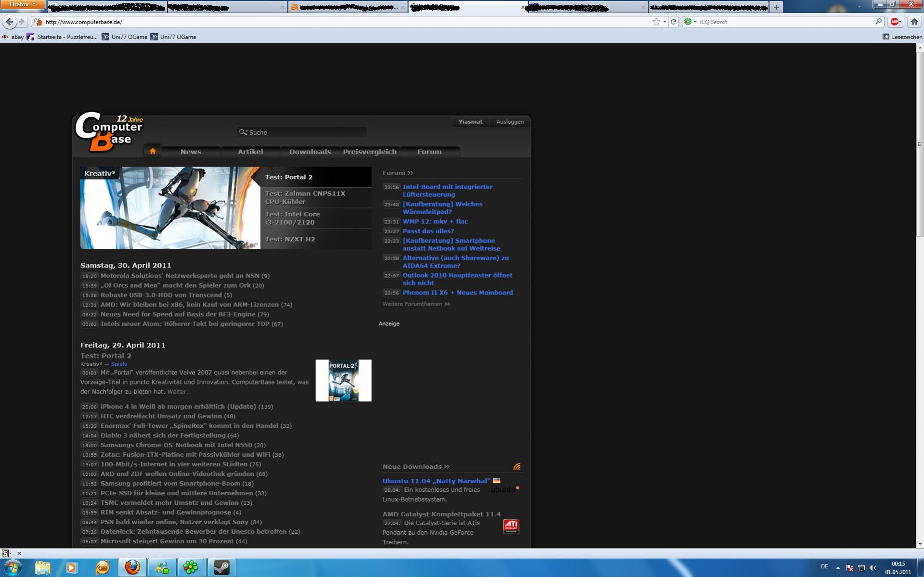Click the URL address bar

[342, 22]
